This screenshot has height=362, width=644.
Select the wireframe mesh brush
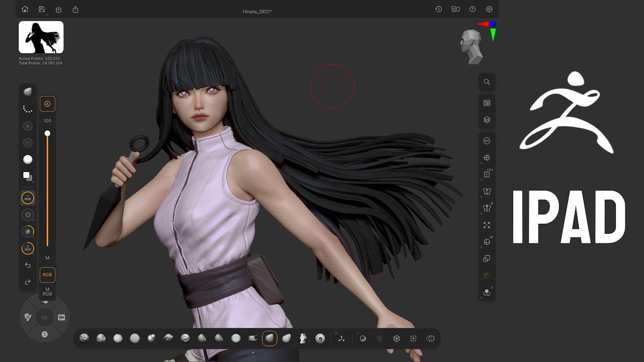click(x=286, y=338)
